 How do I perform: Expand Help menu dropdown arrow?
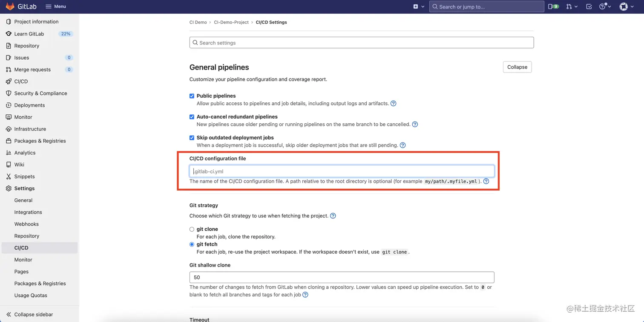pos(609,6)
